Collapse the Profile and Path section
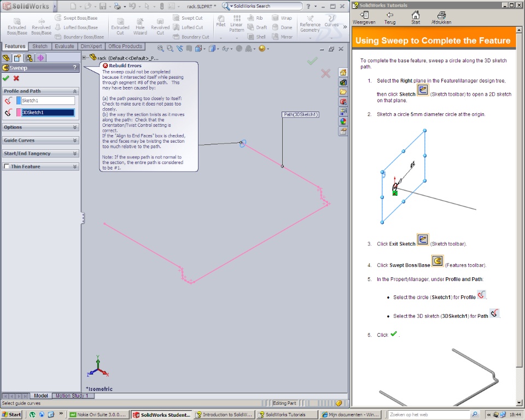 tap(75, 91)
